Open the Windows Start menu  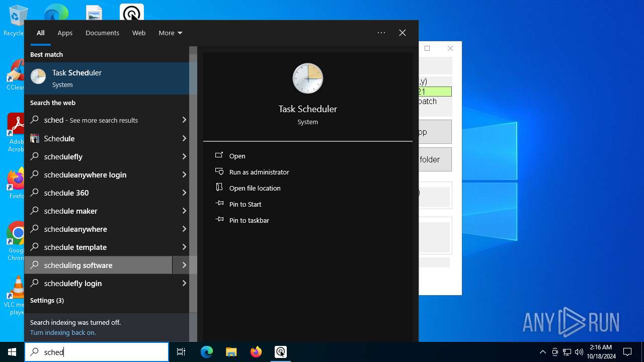(x=12, y=352)
